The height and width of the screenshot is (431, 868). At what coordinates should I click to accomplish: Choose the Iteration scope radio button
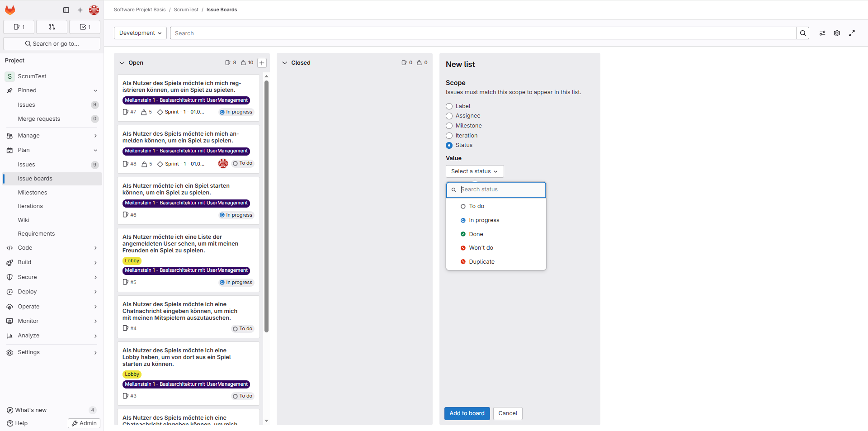(449, 136)
